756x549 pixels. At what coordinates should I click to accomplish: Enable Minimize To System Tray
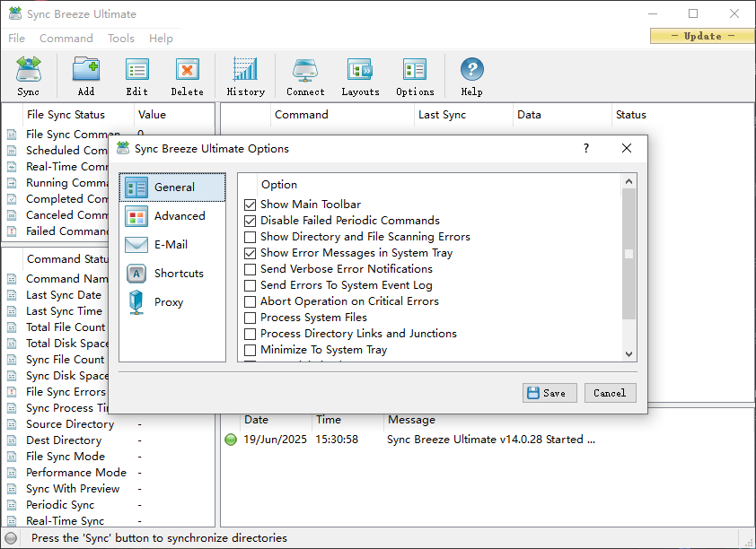point(250,350)
